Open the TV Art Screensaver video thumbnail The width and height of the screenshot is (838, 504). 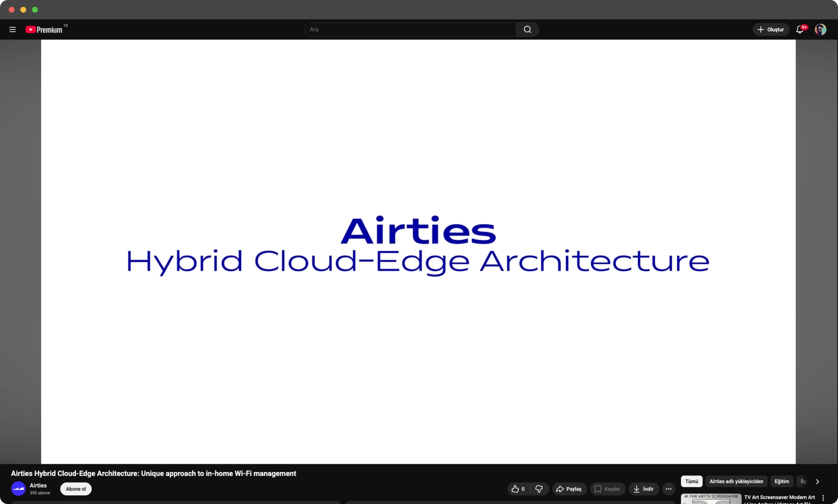pyautogui.click(x=711, y=499)
